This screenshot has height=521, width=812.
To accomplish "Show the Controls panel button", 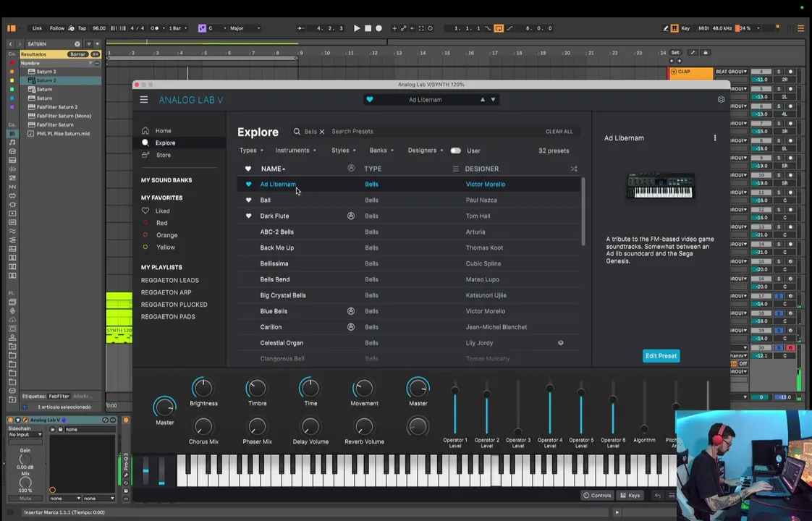I will (x=597, y=495).
